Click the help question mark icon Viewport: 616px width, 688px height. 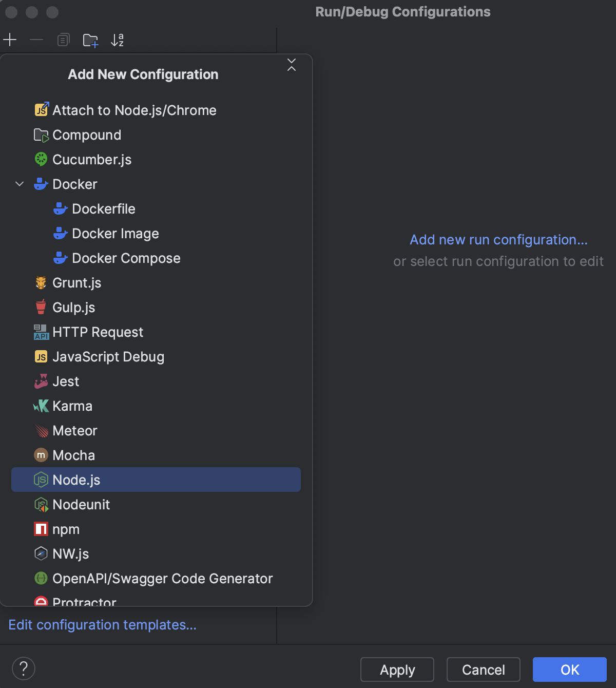(23, 668)
